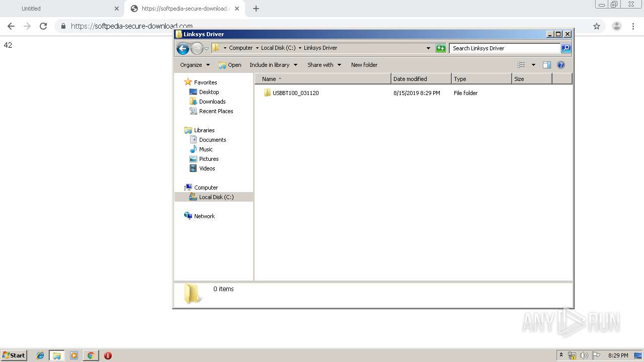Open Chrome profile avatar icon
Image resolution: width=644 pixels, height=362 pixels.
(x=617, y=26)
